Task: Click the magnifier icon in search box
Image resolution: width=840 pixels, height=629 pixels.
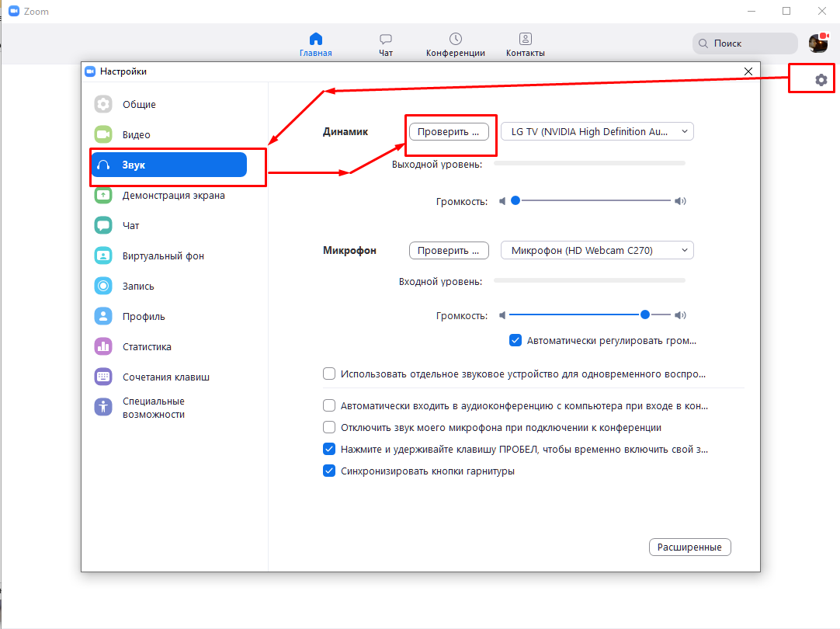Action: tap(703, 43)
